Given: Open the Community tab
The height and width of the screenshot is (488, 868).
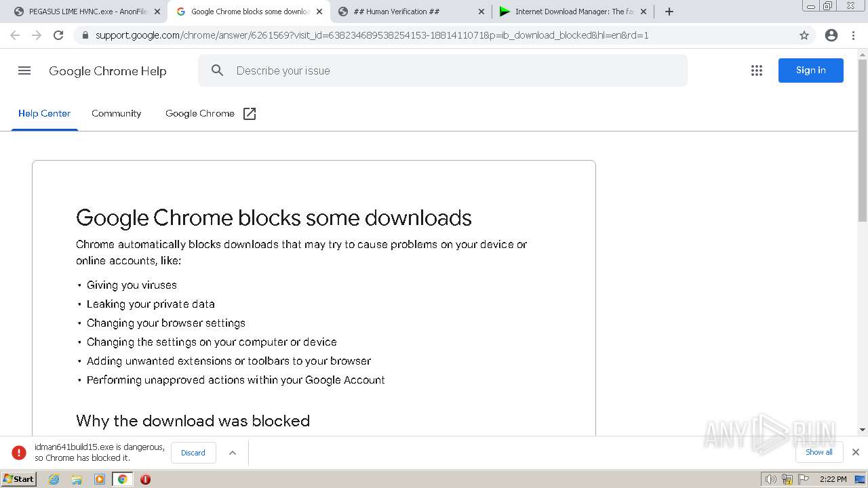Looking at the screenshot, I should coord(117,113).
